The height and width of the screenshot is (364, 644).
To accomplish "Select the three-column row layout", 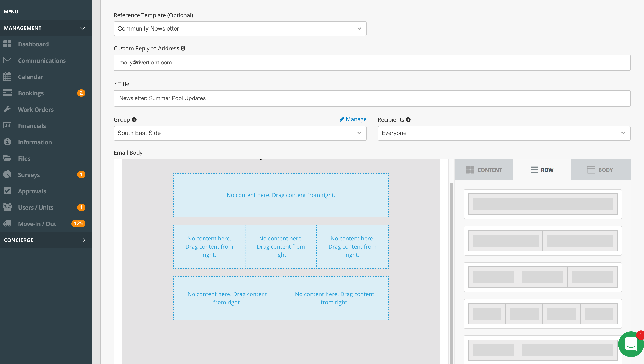I will tap(543, 277).
